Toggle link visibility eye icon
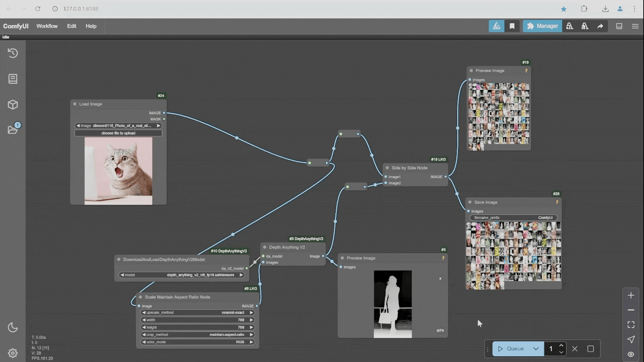 [631, 354]
